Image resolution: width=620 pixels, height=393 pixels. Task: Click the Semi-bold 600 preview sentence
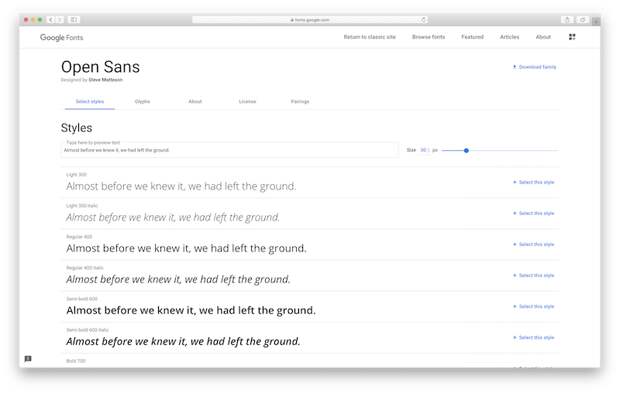191,310
